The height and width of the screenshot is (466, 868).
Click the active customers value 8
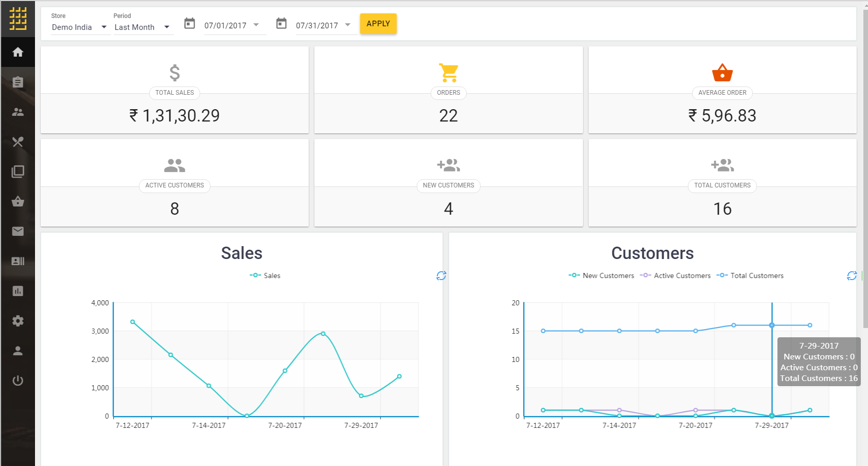pos(175,209)
